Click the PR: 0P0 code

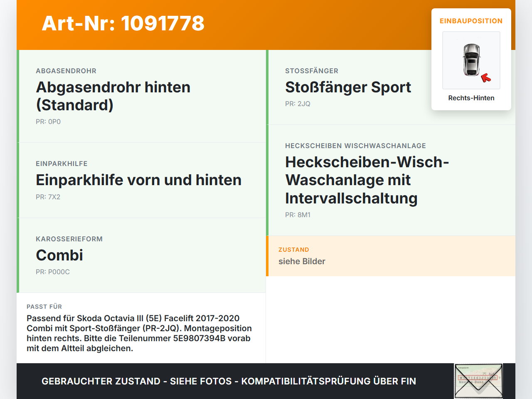click(48, 122)
